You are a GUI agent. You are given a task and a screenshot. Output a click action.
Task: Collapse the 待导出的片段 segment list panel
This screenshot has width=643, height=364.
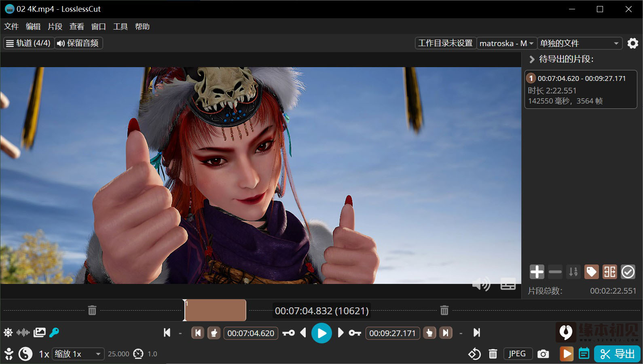(x=532, y=59)
